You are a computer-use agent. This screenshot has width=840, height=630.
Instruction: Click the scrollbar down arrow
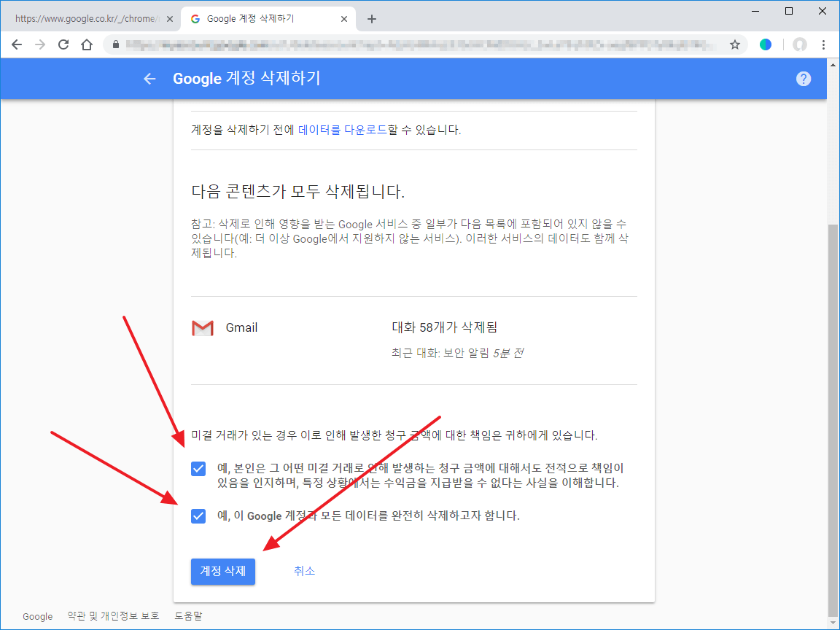833,623
